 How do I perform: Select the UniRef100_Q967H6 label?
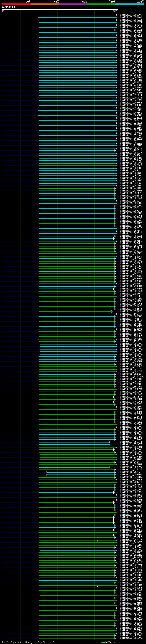(x=131, y=533)
